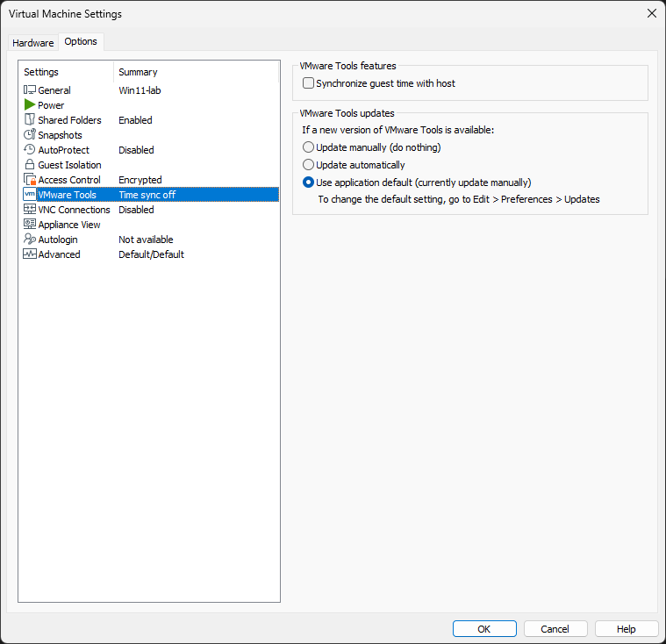Screen dimensions: 666x644
Task: Confirm with the OK button
Action: 484,629
